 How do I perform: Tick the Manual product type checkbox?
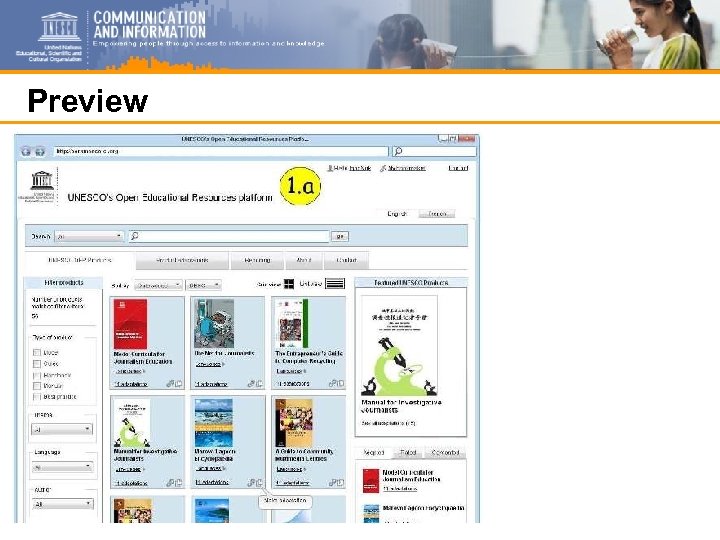pos(37,386)
